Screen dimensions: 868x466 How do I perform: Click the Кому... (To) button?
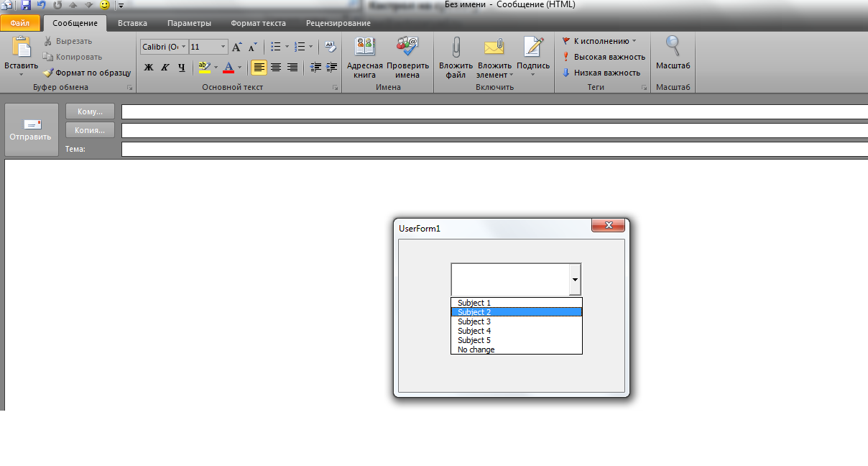(90, 111)
